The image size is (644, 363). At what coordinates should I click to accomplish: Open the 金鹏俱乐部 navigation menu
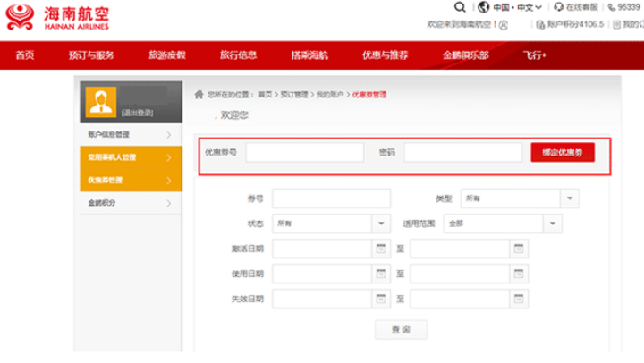click(465, 55)
